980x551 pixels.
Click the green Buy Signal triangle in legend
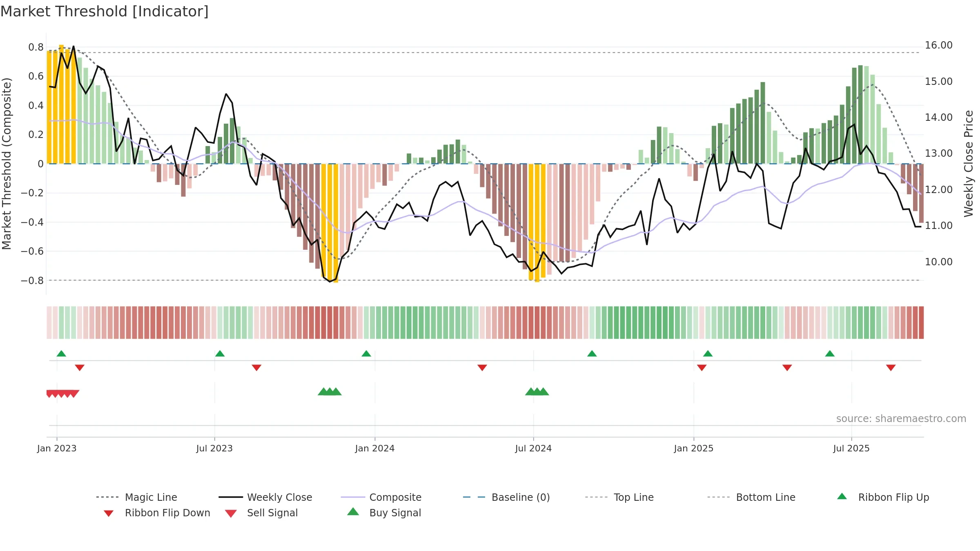click(353, 511)
